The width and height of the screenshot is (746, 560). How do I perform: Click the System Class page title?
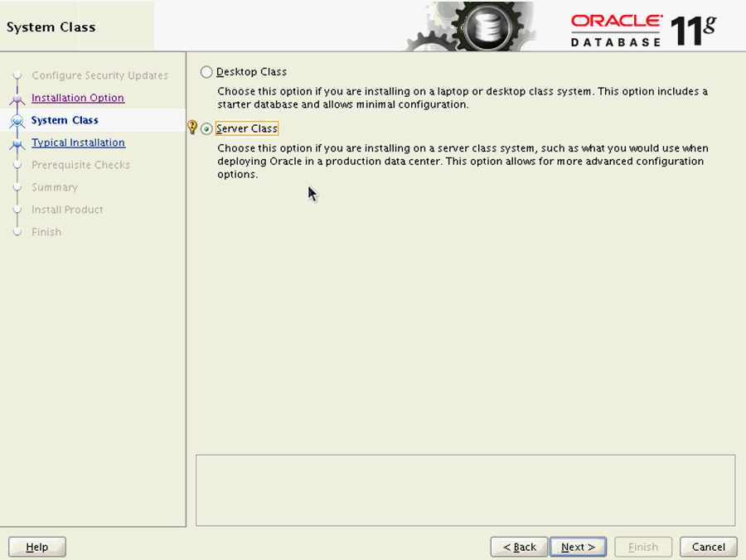[x=51, y=27]
